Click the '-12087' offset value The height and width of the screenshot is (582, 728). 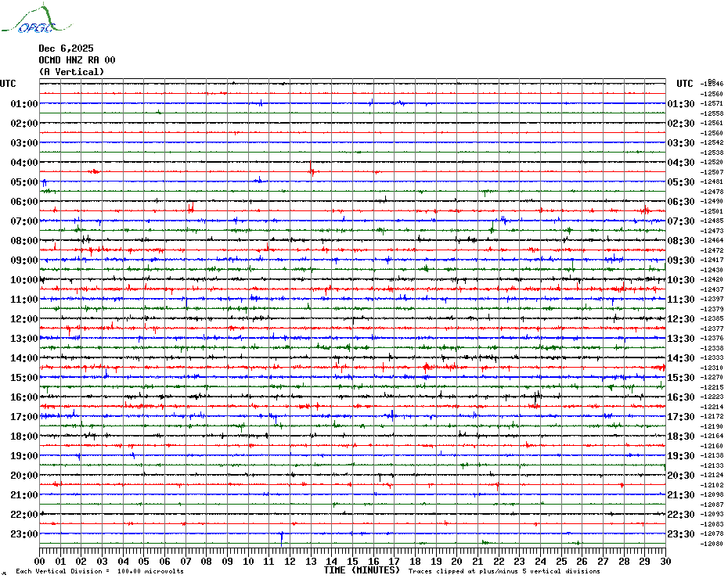712,505
